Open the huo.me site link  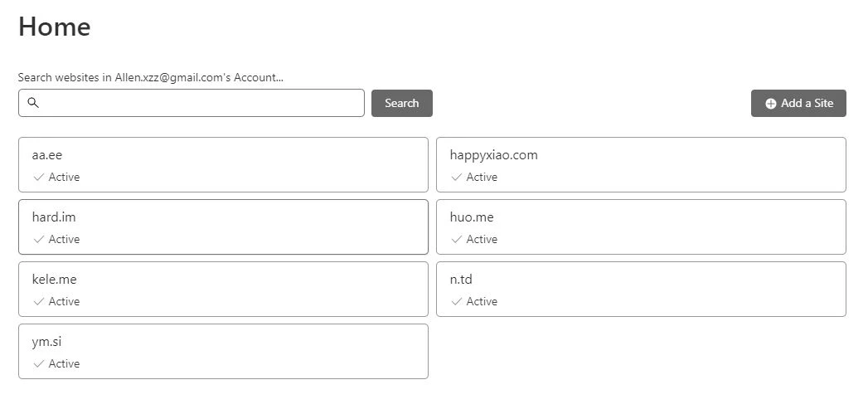[x=472, y=217]
